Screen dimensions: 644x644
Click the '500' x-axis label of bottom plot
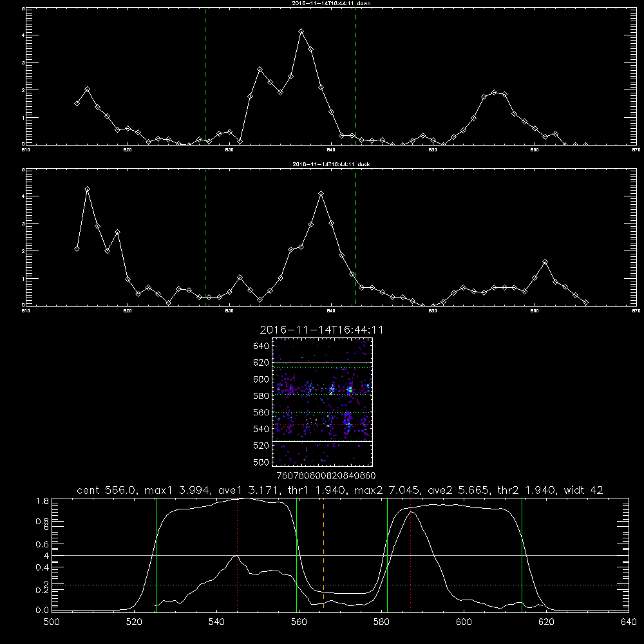(x=52, y=622)
